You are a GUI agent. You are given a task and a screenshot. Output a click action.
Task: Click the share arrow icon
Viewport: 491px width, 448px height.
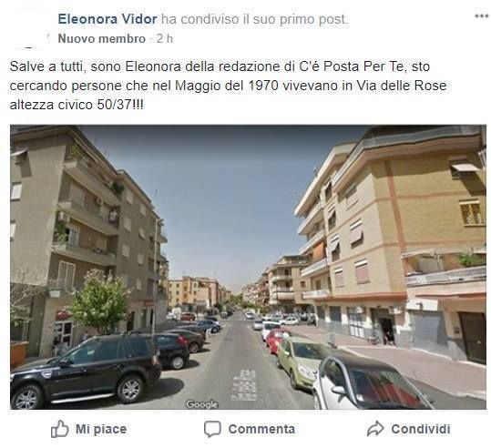375,429
